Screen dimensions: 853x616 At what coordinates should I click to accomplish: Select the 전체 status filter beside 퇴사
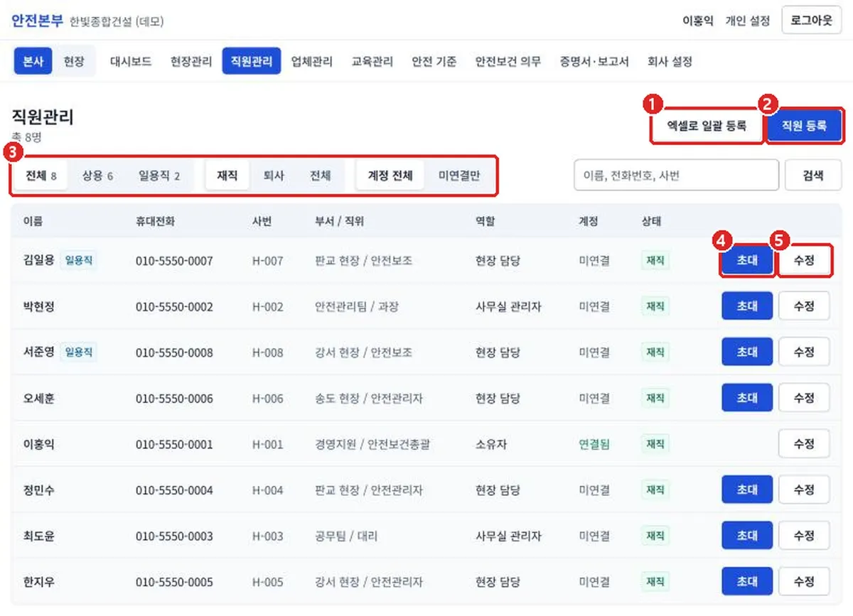(321, 175)
